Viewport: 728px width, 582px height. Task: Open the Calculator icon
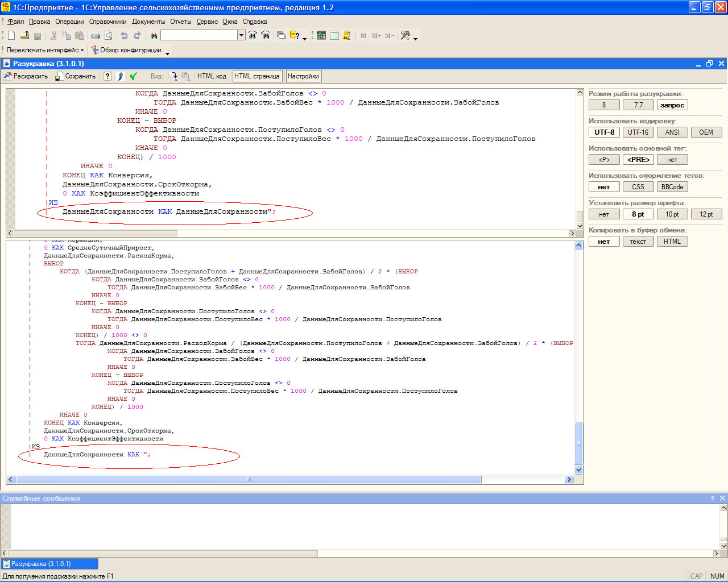click(x=321, y=35)
